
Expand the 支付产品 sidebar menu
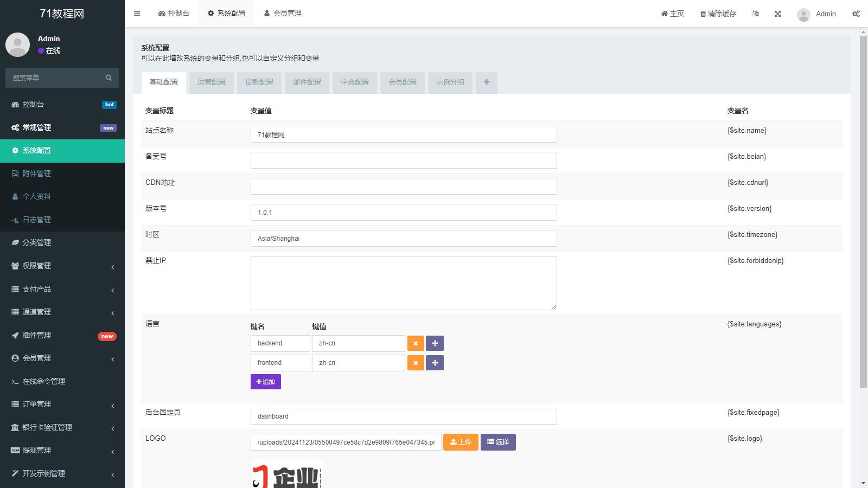tap(62, 289)
